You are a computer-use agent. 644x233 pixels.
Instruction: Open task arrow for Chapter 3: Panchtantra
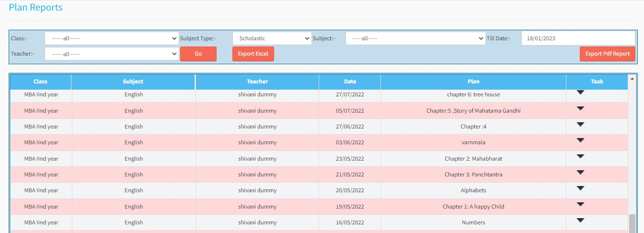(x=580, y=173)
